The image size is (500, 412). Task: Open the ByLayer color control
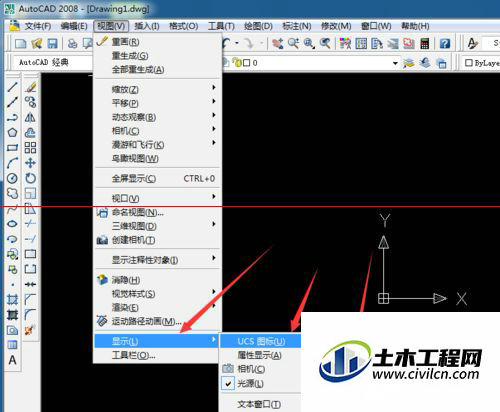(x=482, y=63)
